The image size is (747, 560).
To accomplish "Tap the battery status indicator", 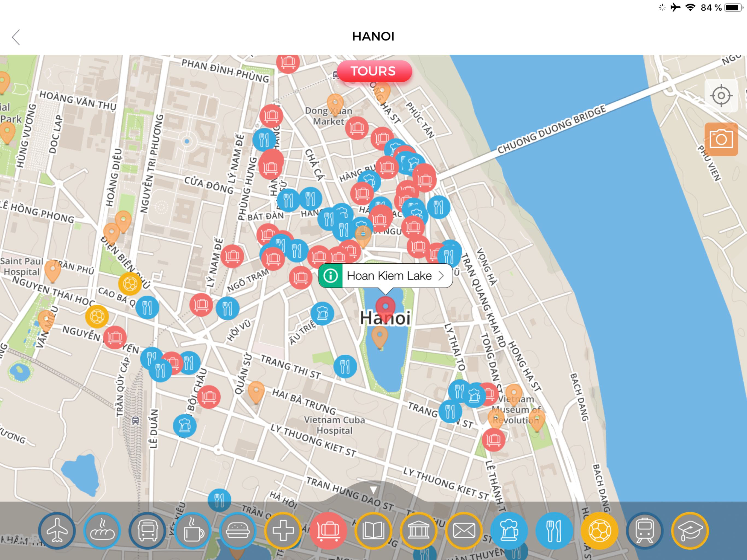I will (x=734, y=7).
